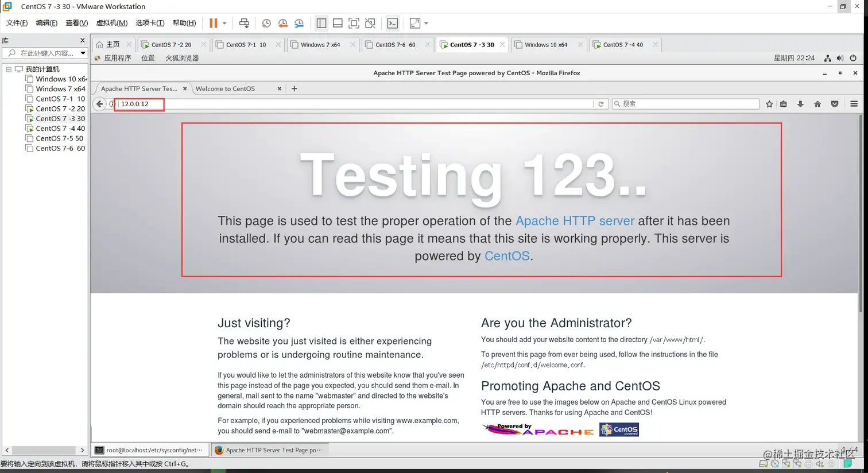Close the 库 library panel
868x473 pixels.
point(82,40)
